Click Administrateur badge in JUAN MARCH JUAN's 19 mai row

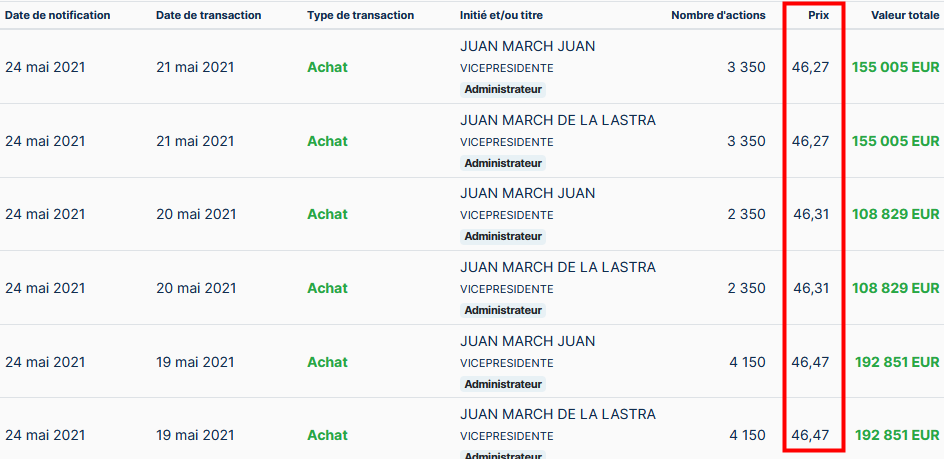(503, 383)
